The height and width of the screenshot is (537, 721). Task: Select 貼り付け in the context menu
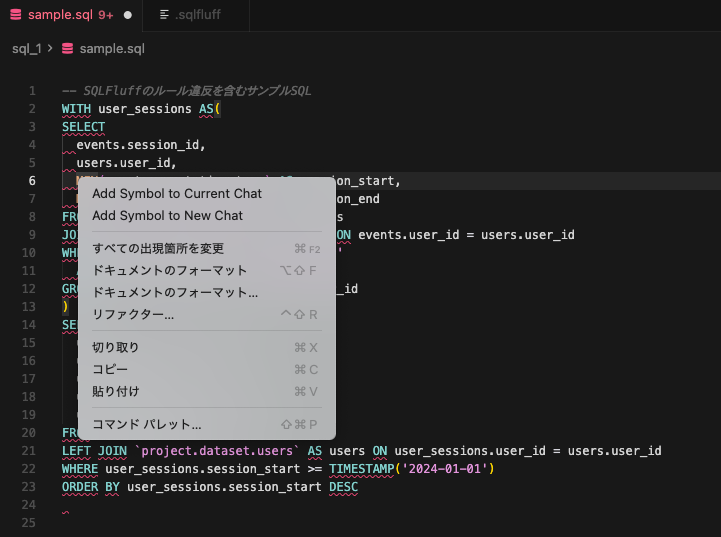point(116,391)
